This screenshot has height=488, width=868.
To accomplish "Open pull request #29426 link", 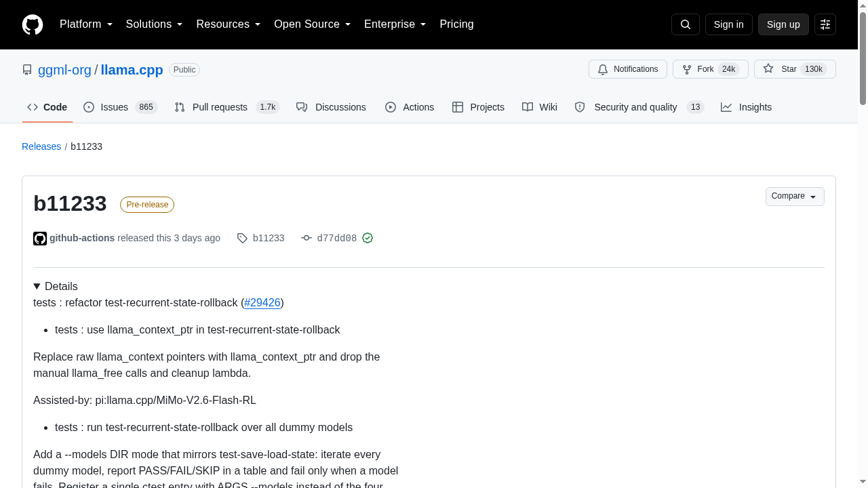I will point(262,302).
